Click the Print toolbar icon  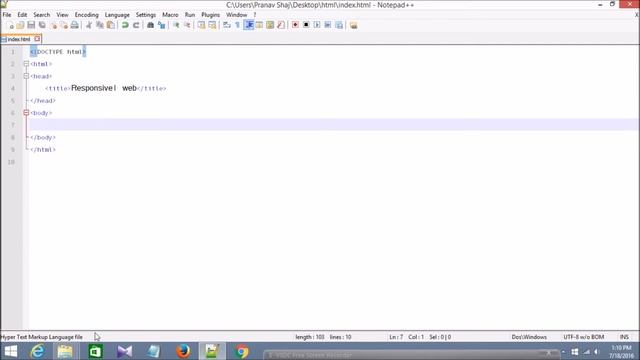[x=74, y=25]
